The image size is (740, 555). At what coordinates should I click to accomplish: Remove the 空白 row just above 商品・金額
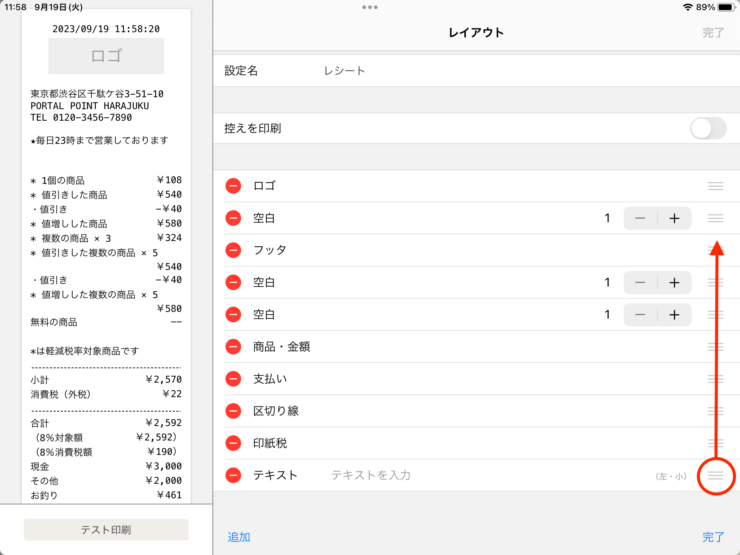[233, 314]
